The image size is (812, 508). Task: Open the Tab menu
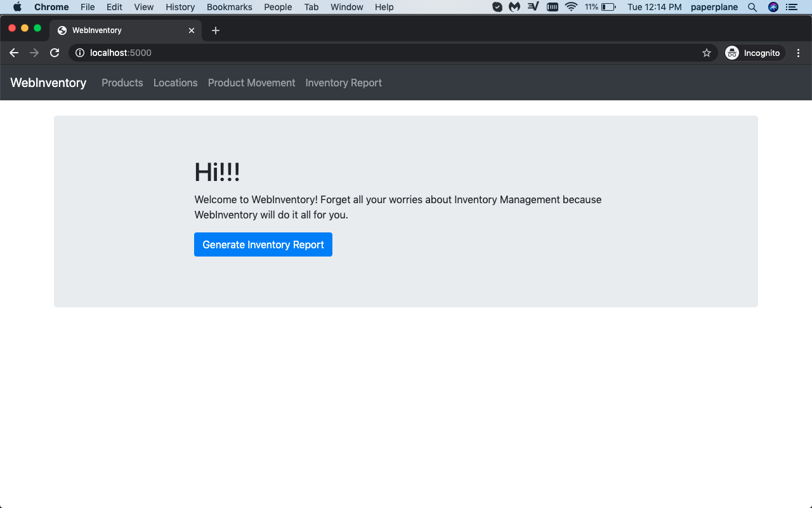pyautogui.click(x=311, y=7)
